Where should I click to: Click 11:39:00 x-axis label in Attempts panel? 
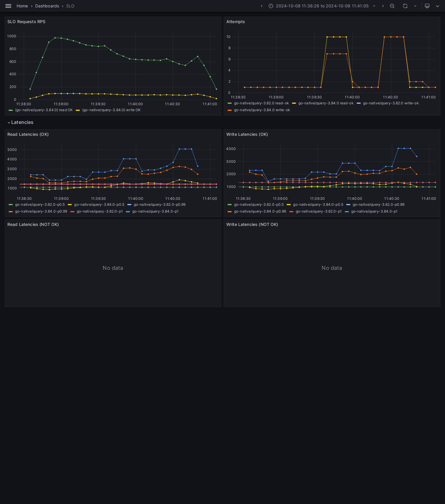point(276,97)
